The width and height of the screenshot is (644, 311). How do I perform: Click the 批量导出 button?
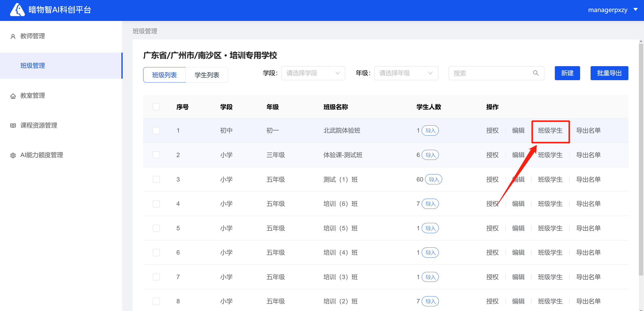609,73
